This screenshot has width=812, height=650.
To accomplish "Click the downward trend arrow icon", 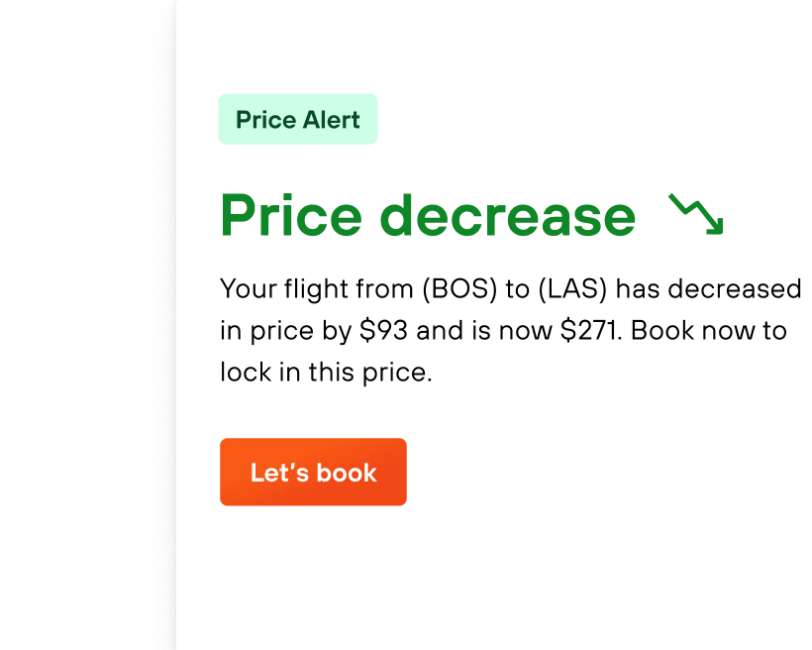I will 696,214.
